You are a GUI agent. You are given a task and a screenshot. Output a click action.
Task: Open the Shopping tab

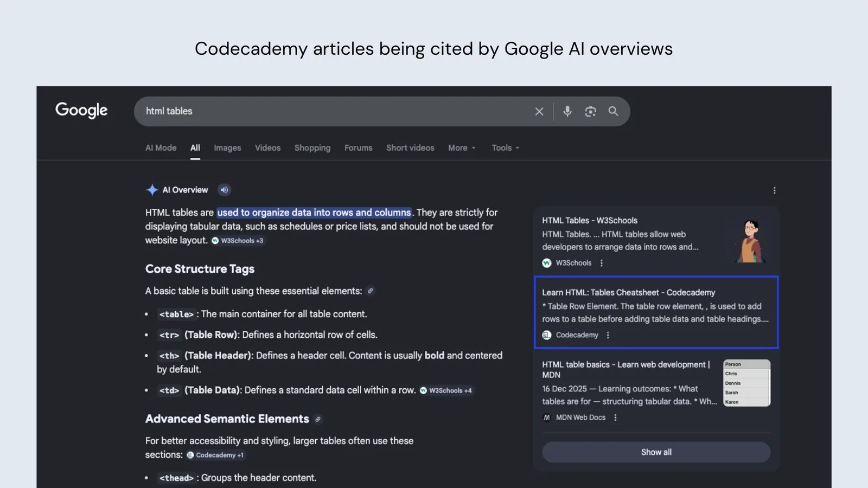click(312, 148)
